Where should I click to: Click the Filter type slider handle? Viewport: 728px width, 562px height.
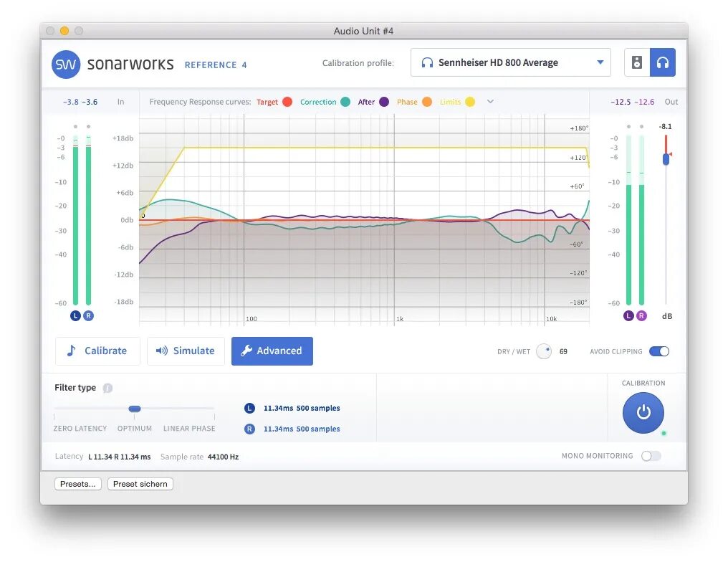pos(135,409)
